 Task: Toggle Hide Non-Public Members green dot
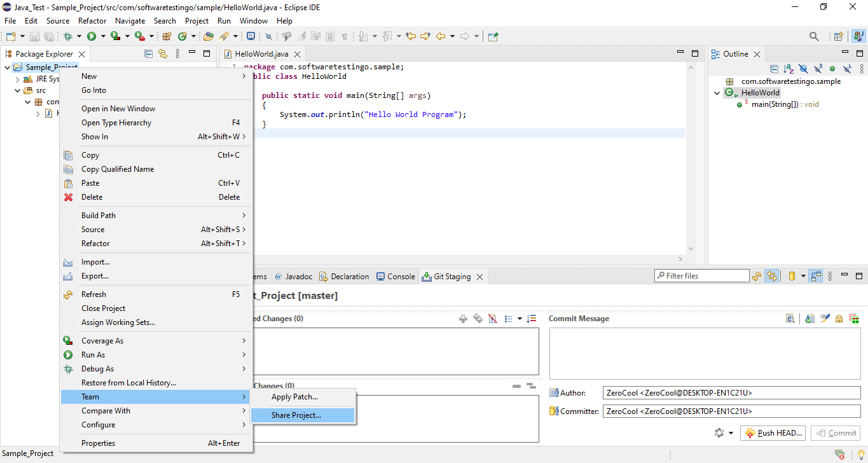point(832,69)
